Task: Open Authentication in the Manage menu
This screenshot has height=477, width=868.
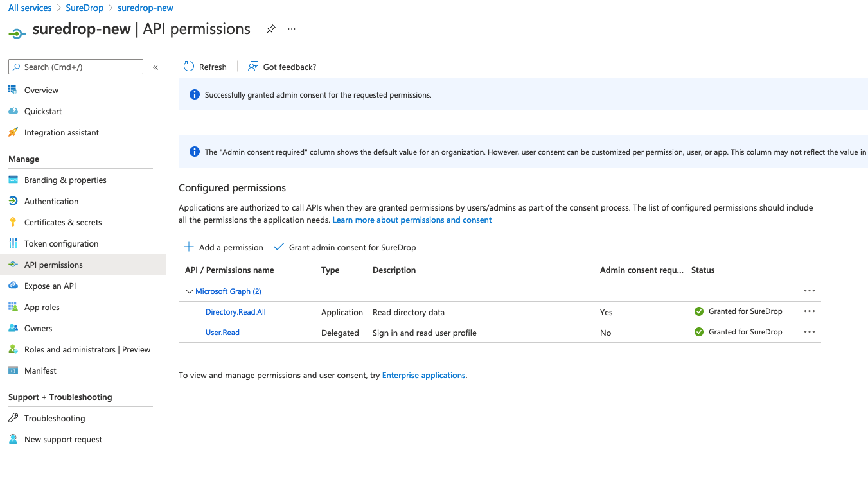Action: pyautogui.click(x=51, y=201)
